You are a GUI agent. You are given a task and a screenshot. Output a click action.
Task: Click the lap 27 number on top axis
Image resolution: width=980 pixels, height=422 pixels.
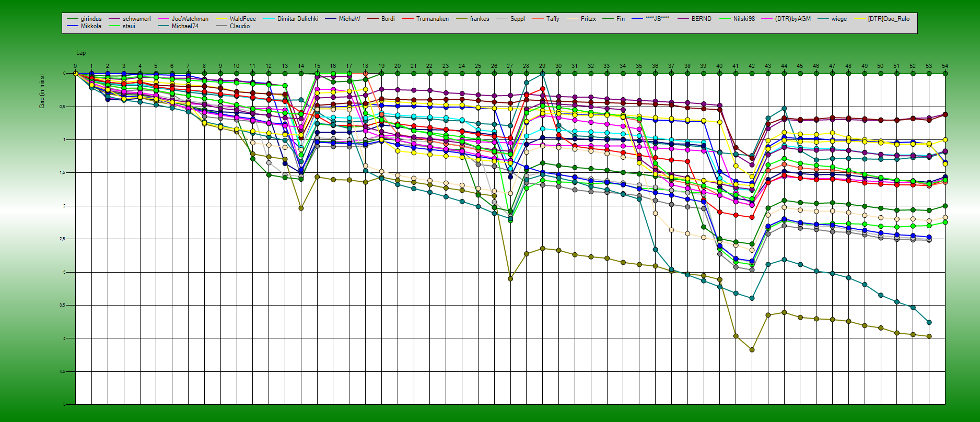coord(510,66)
